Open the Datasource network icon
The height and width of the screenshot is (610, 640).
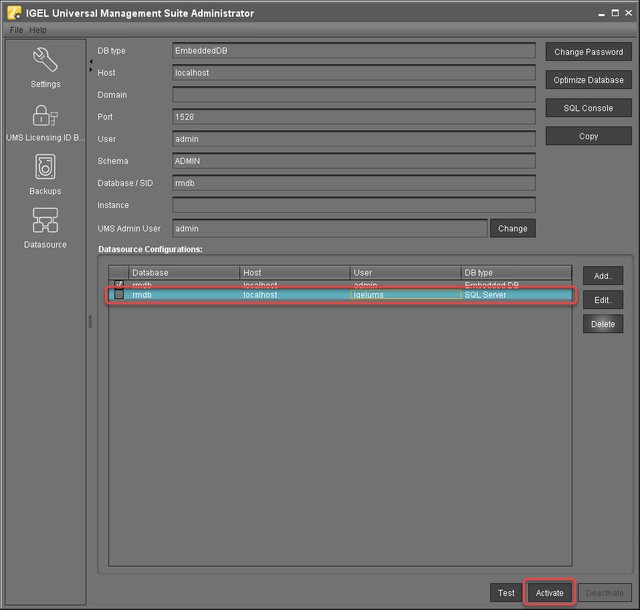(x=45, y=220)
